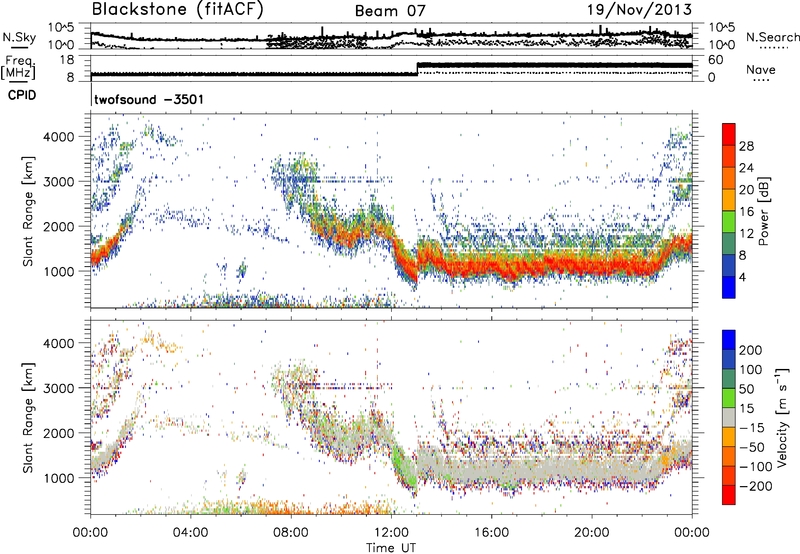Click the 'Velocity [m s-1]' colorbar label
This screenshot has height=554, width=800.
pyautogui.click(x=781, y=417)
